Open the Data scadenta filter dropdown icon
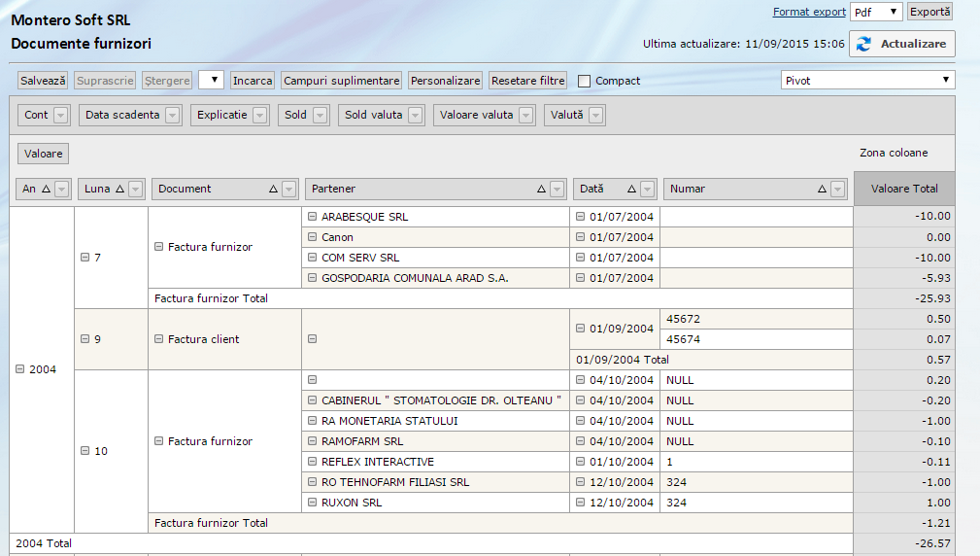The width and height of the screenshot is (980, 556). 173,115
